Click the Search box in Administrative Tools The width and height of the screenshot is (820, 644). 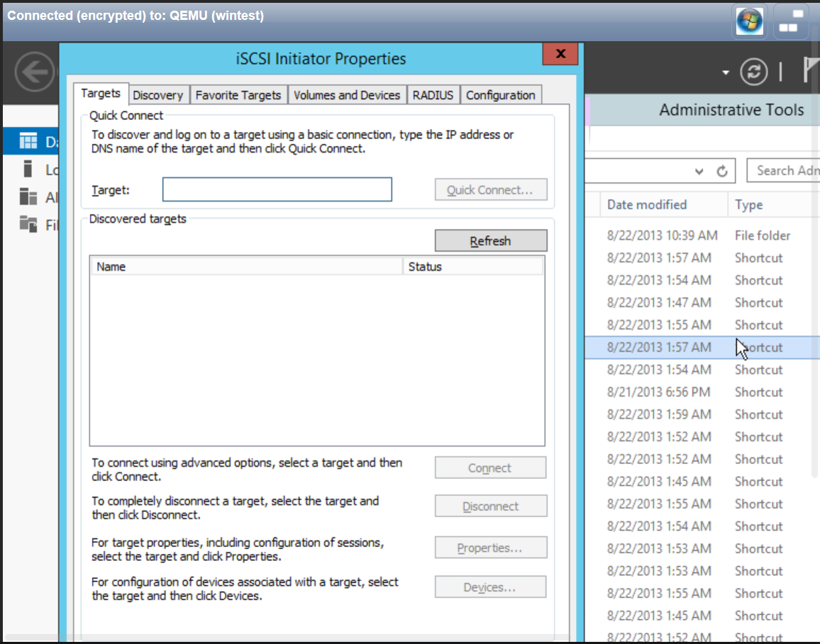[x=783, y=170]
